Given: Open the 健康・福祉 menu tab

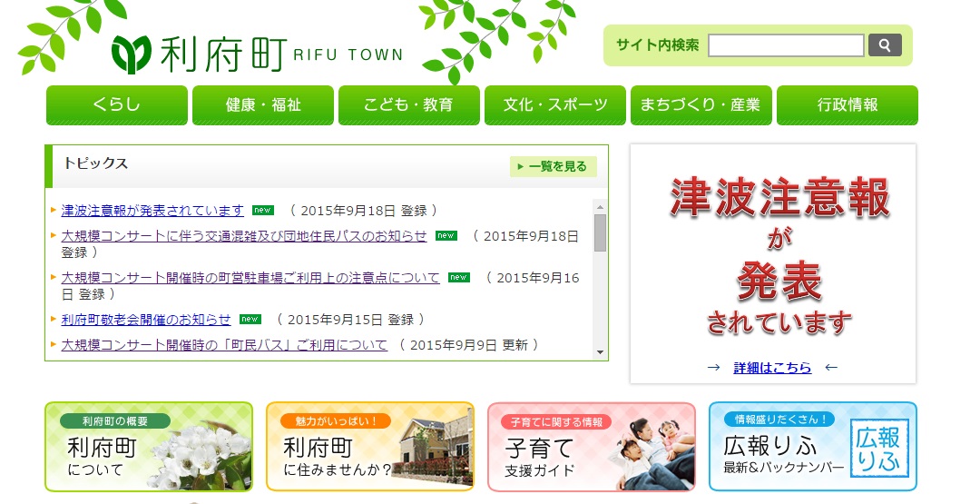Looking at the screenshot, I should [263, 105].
